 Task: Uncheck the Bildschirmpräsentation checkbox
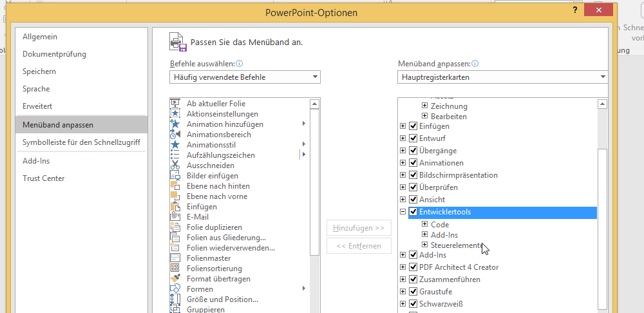click(413, 175)
